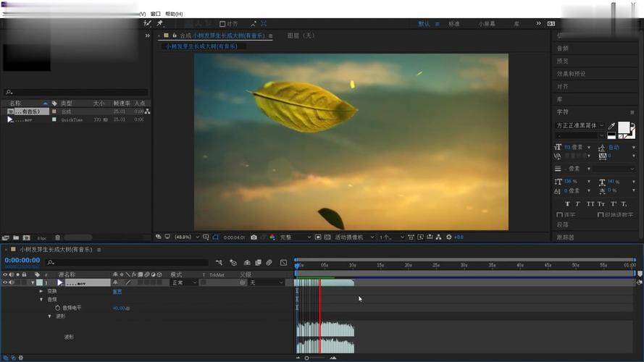Toggle video visibility eye for layer 1
644x362 pixels.
click(x=6, y=282)
